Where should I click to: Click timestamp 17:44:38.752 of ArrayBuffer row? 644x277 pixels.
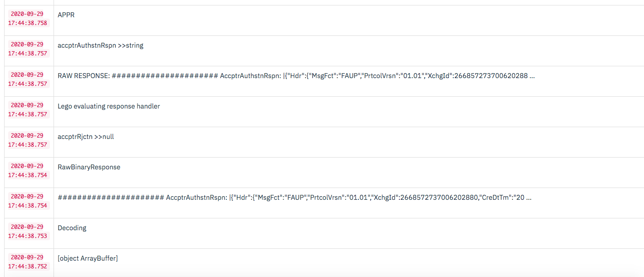tap(28, 262)
